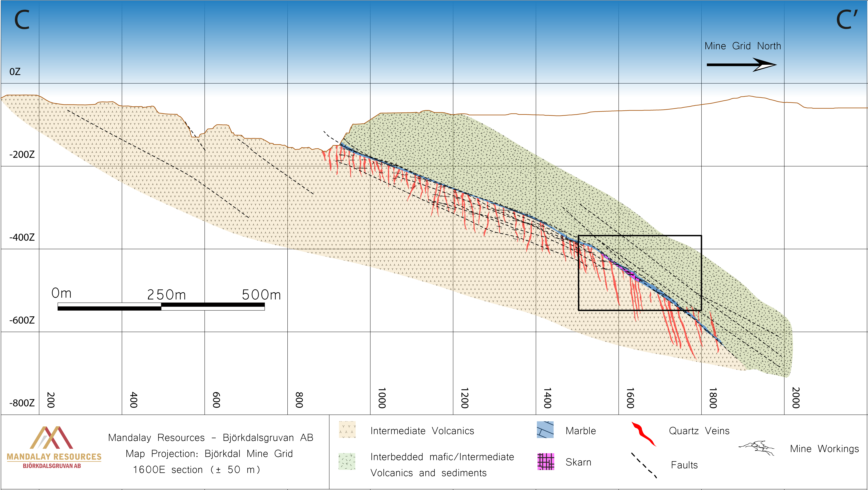Click the '1600E section (± 50 m)' text
This screenshot has width=868, height=490.
click(197, 470)
